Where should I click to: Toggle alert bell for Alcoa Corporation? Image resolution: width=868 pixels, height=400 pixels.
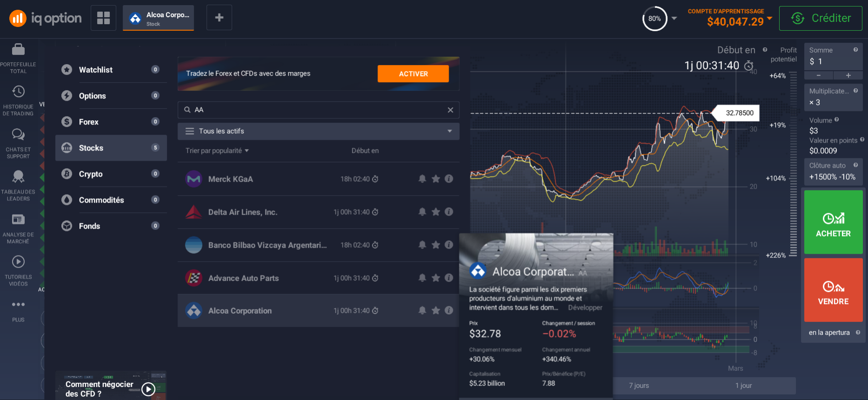coord(422,310)
